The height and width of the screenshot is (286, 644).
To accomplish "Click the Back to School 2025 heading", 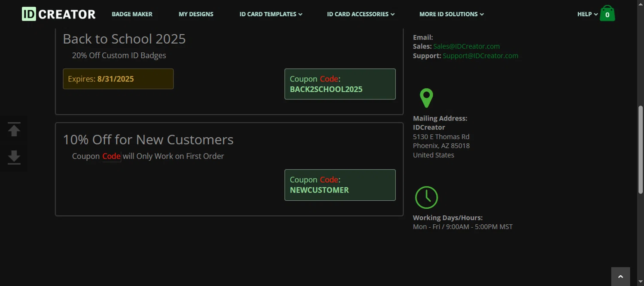I will tap(124, 39).
